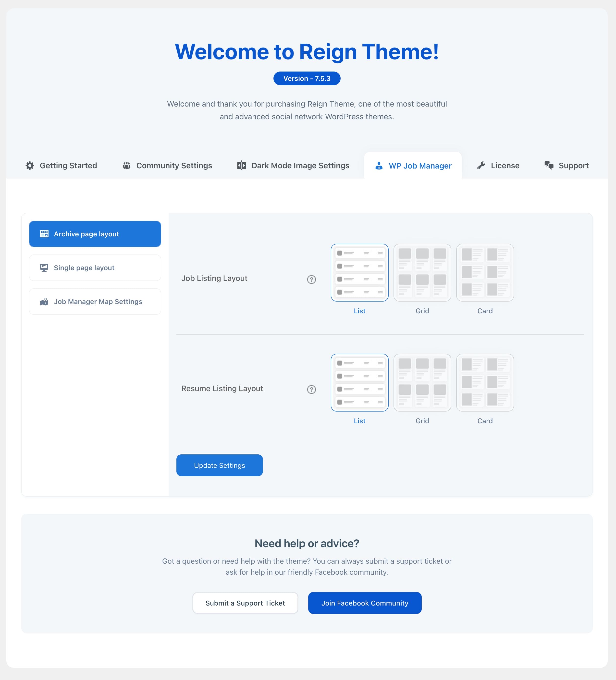The height and width of the screenshot is (680, 616).
Task: Open the WP Job Manager tab
Action: 413,166
